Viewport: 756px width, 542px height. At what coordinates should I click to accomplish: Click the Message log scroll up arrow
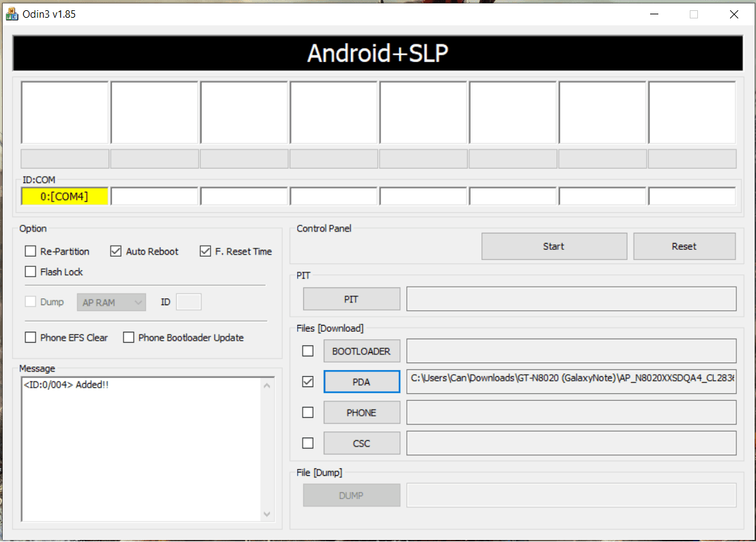pos(266,386)
